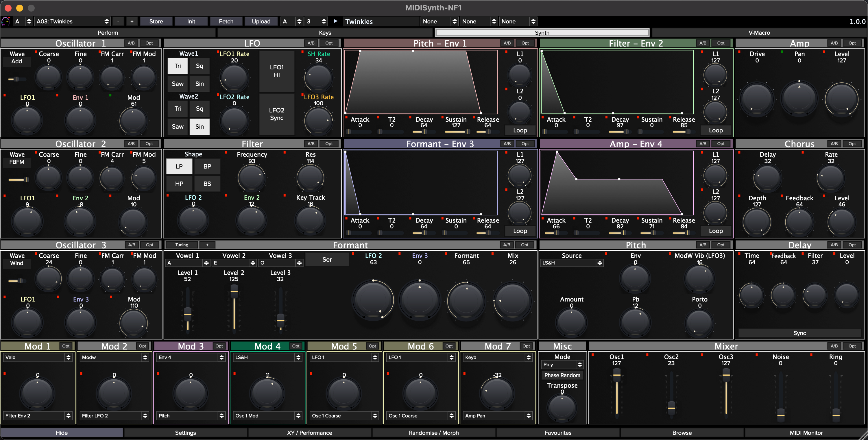Click the Oscillator 1 Opt button
The height and width of the screenshot is (440, 868).
(x=149, y=43)
